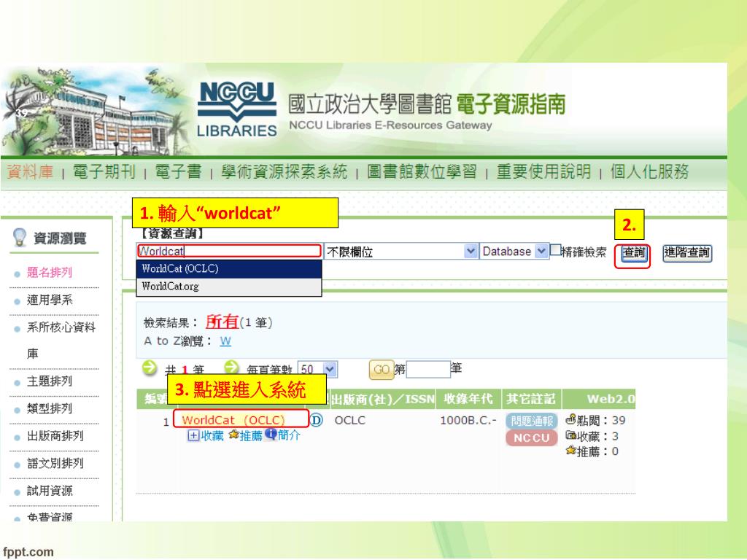Click the 收藏 plus icon under WorldCat

pos(193,435)
